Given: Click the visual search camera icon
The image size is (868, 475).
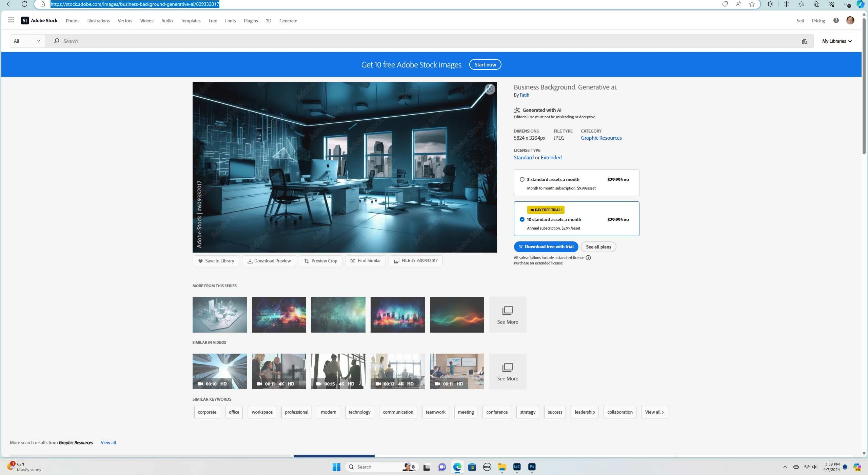Looking at the screenshot, I should pos(804,41).
